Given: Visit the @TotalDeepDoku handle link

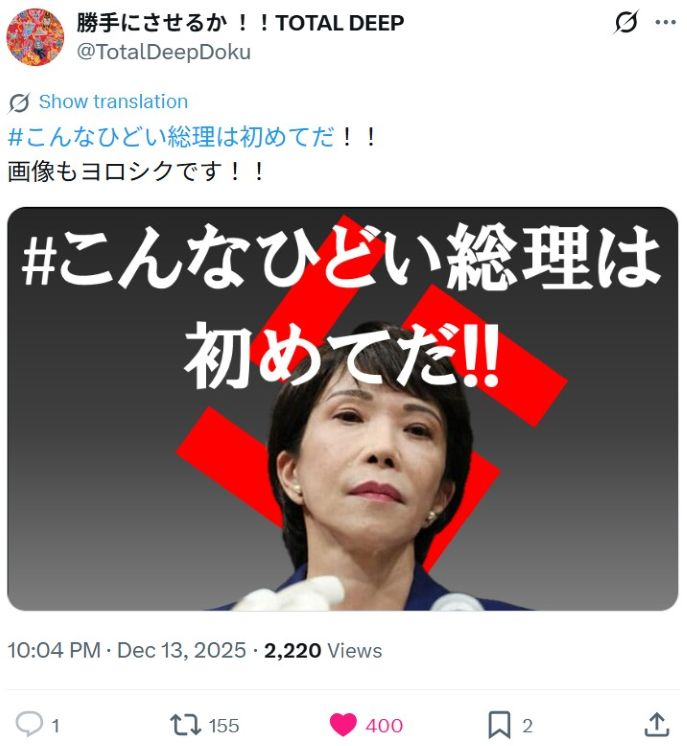Looking at the screenshot, I should [164, 52].
